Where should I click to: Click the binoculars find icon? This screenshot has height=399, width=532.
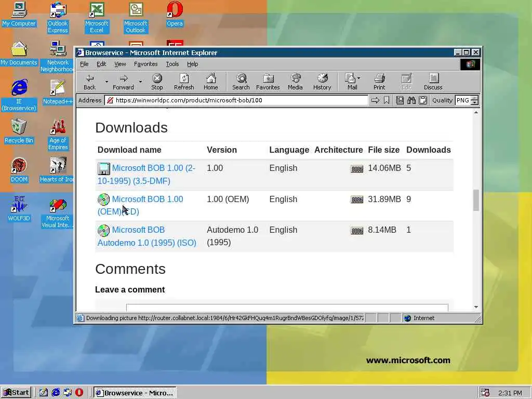coord(411,100)
